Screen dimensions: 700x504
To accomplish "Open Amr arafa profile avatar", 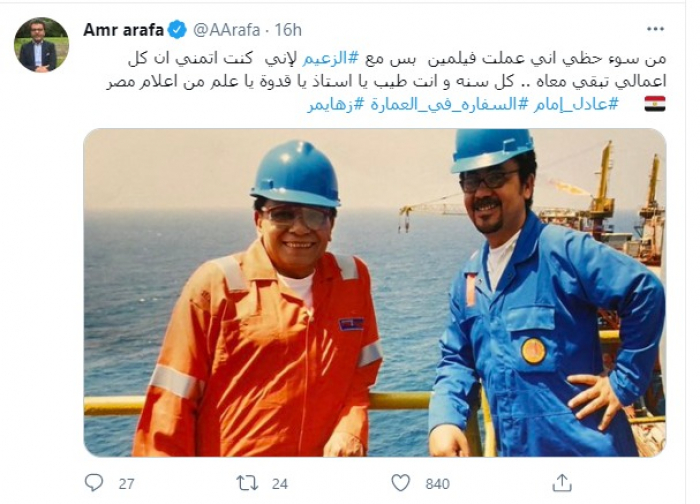I will [42, 45].
